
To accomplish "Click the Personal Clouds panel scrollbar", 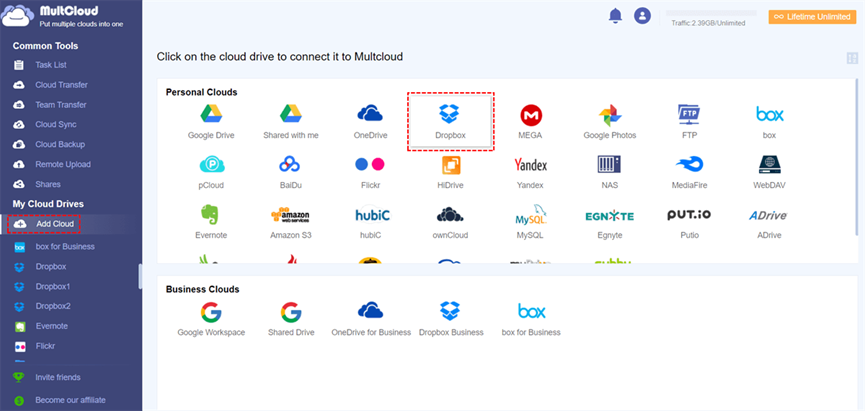I will coord(857,157).
